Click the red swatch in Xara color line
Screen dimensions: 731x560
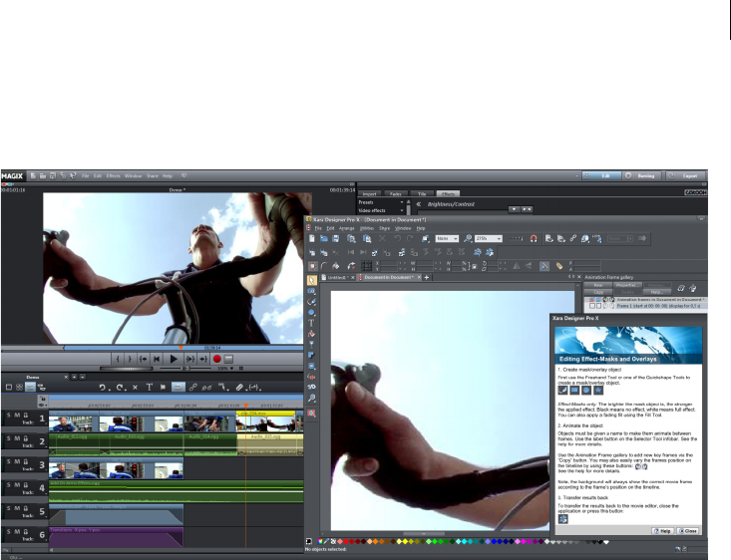tap(346, 541)
